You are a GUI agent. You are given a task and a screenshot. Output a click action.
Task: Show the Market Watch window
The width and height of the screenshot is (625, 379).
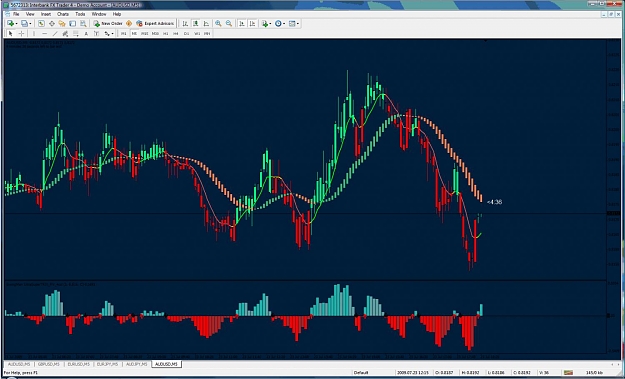[41, 24]
